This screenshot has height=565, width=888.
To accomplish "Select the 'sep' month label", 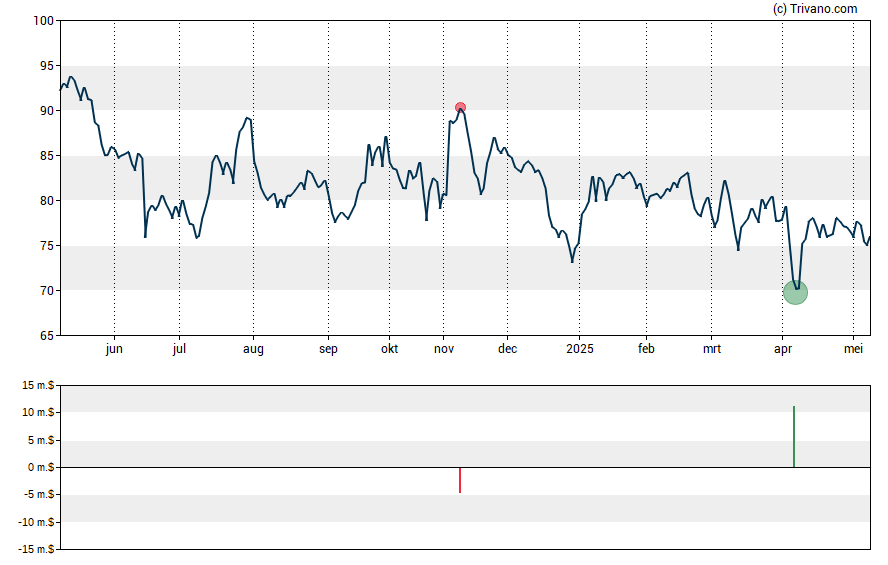I will pyautogui.click(x=328, y=349).
